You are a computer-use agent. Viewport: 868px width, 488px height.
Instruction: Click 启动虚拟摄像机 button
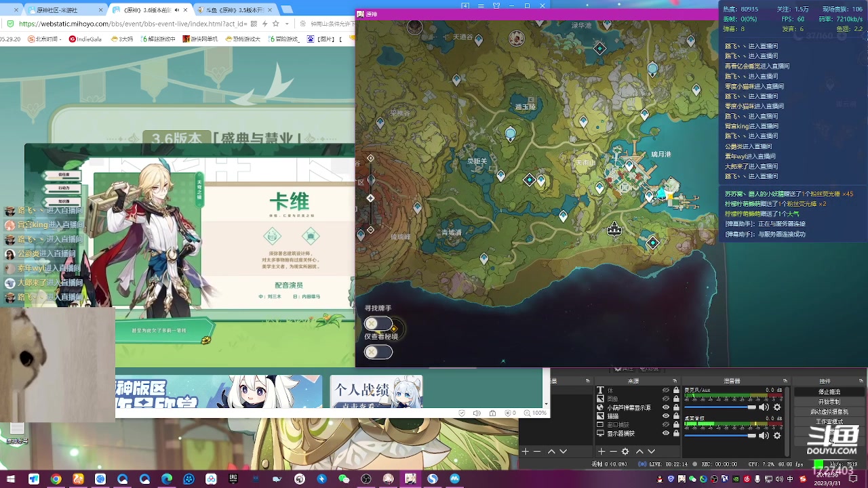[x=829, y=411]
